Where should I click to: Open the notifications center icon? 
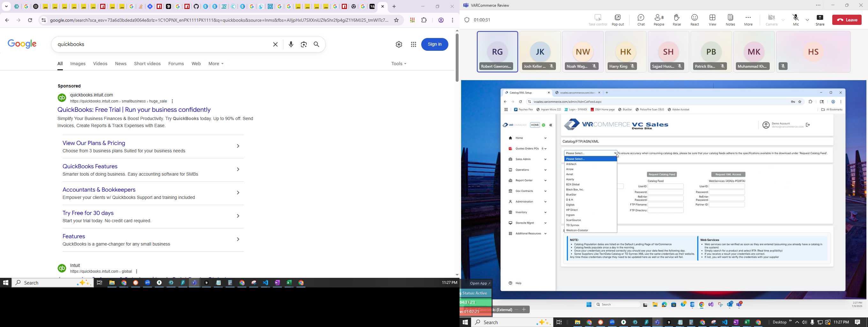click(x=857, y=323)
